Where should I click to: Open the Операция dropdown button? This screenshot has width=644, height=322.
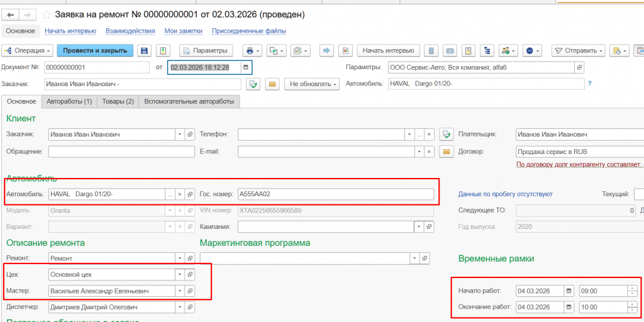pos(28,50)
